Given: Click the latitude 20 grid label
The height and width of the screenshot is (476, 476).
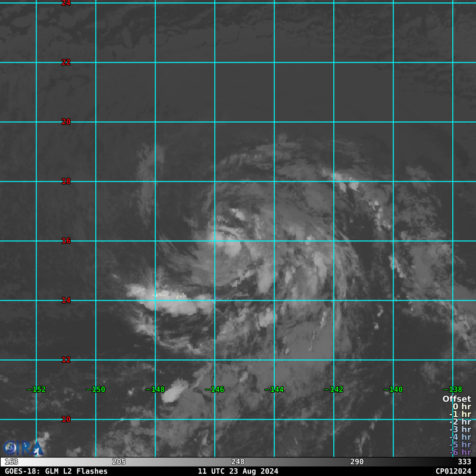Looking at the screenshot, I should [66, 122].
